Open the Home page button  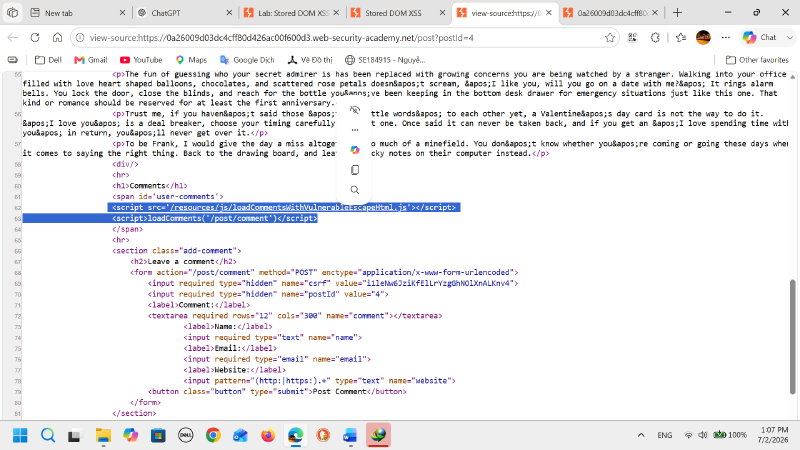(57, 37)
